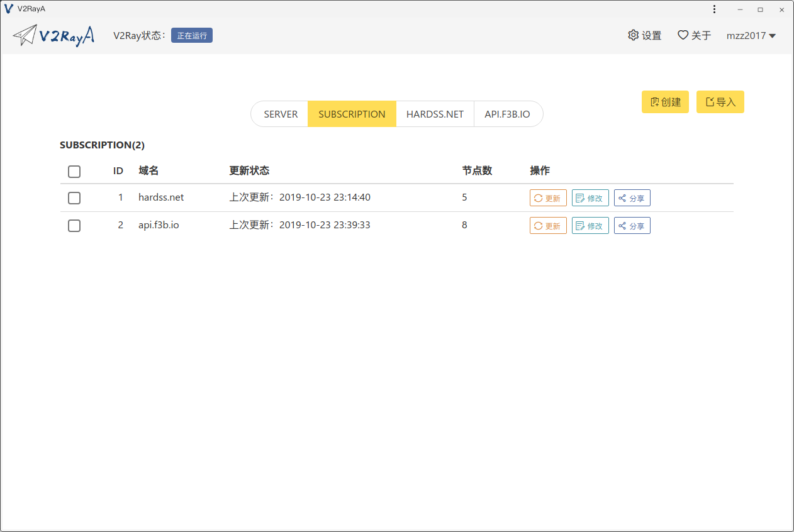Click node count 8 for api.f3b.io

point(464,225)
